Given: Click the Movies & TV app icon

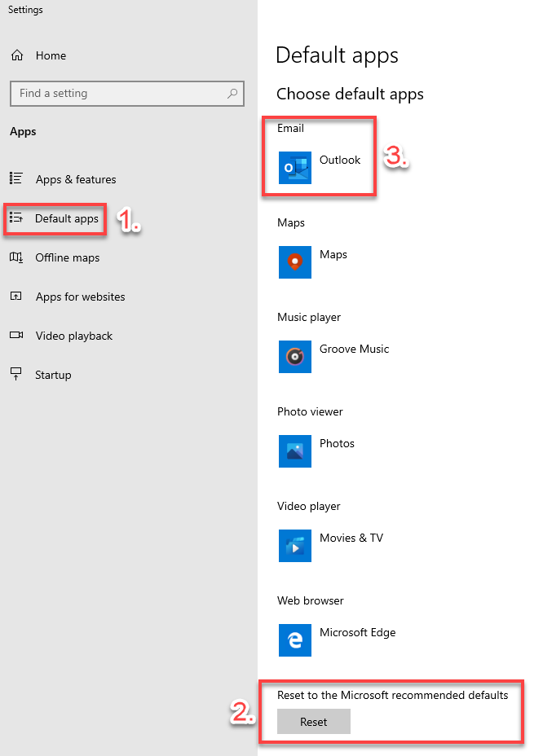Looking at the screenshot, I should tap(295, 546).
